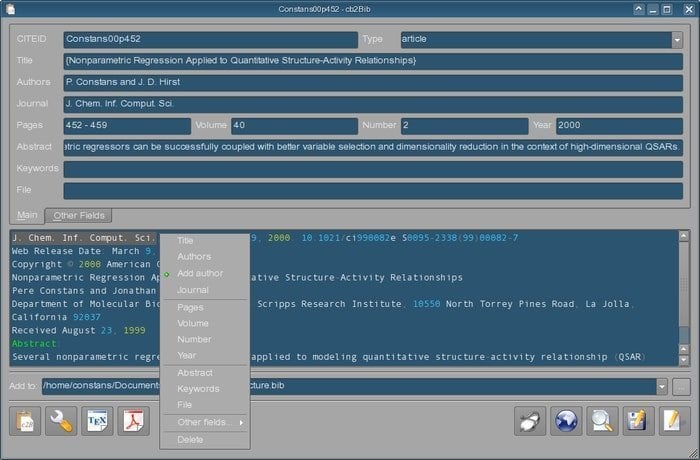Click into the Title input field
This screenshot has height=460, width=700.
coord(373,61)
